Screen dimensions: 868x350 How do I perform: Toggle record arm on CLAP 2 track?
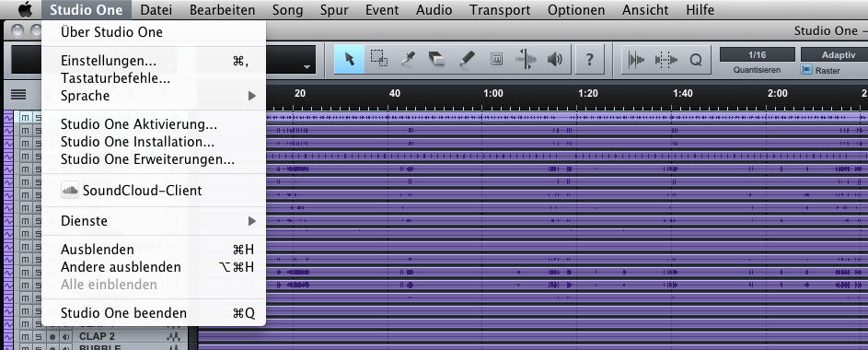(52, 337)
